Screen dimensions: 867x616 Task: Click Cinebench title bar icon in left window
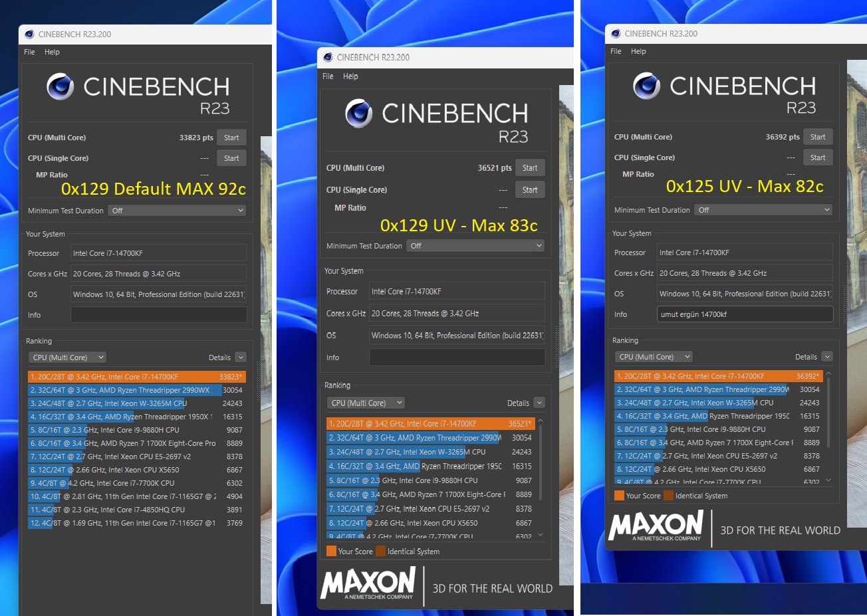click(x=29, y=34)
